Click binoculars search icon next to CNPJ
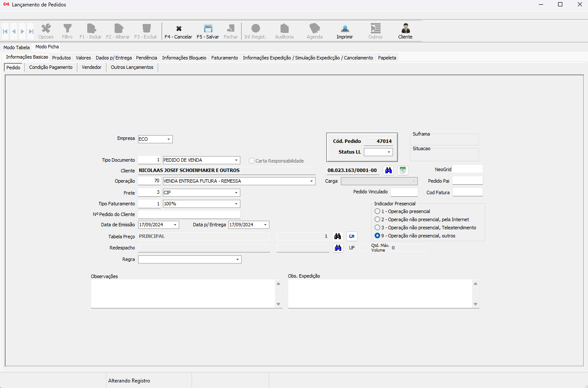 388,171
